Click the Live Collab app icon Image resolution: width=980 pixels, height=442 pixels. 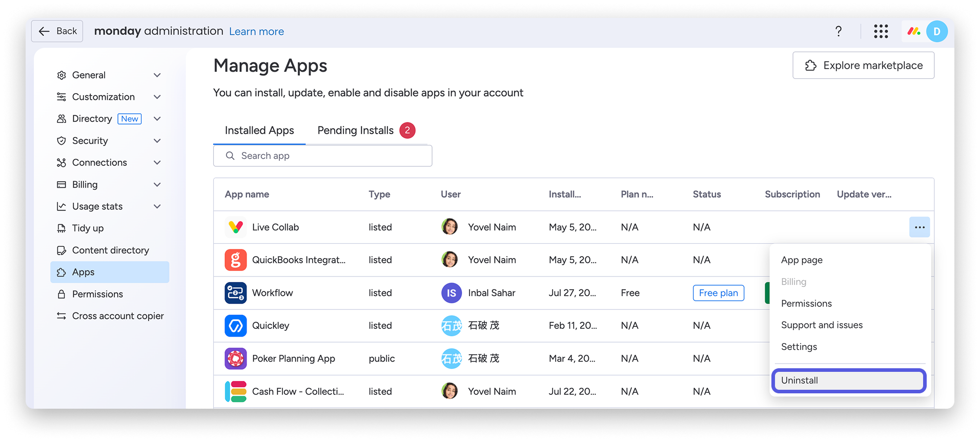coord(236,227)
